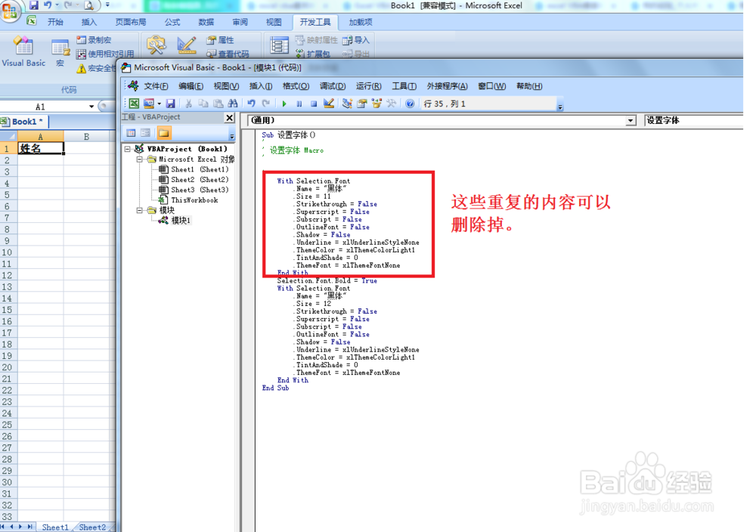The width and height of the screenshot is (756, 532).
Task: Open the 加载项 ribbon tab
Action: click(361, 22)
